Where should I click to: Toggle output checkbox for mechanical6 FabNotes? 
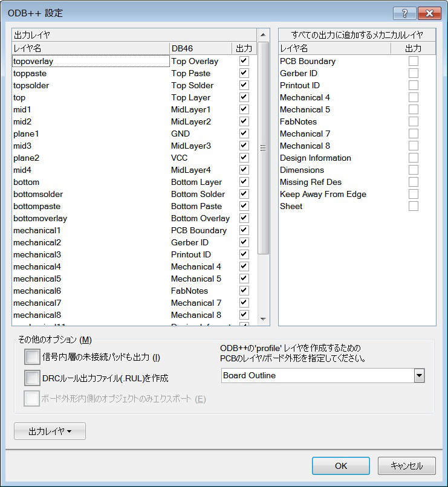pos(244,291)
